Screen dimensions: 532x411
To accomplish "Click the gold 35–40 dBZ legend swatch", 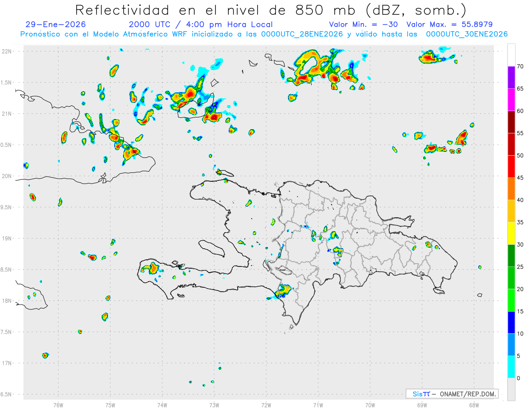I will 511,211.
